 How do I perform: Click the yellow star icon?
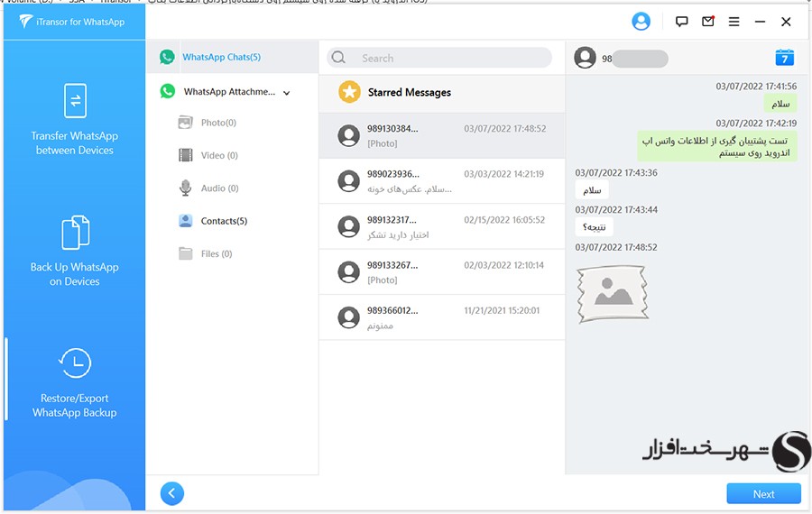349,92
